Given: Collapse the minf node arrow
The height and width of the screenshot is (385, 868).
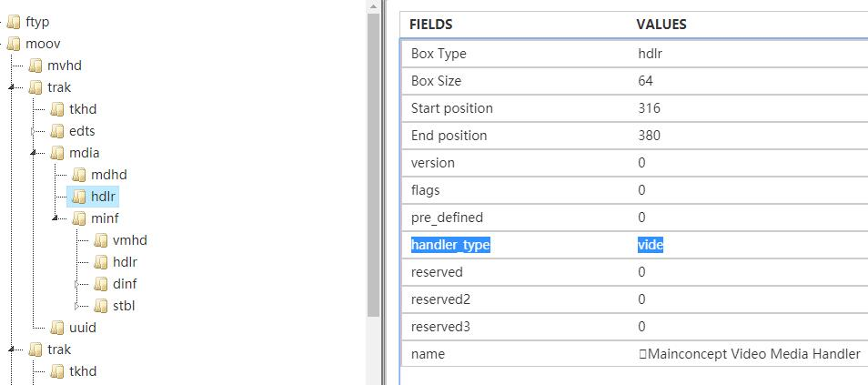Looking at the screenshot, I should [x=55, y=218].
